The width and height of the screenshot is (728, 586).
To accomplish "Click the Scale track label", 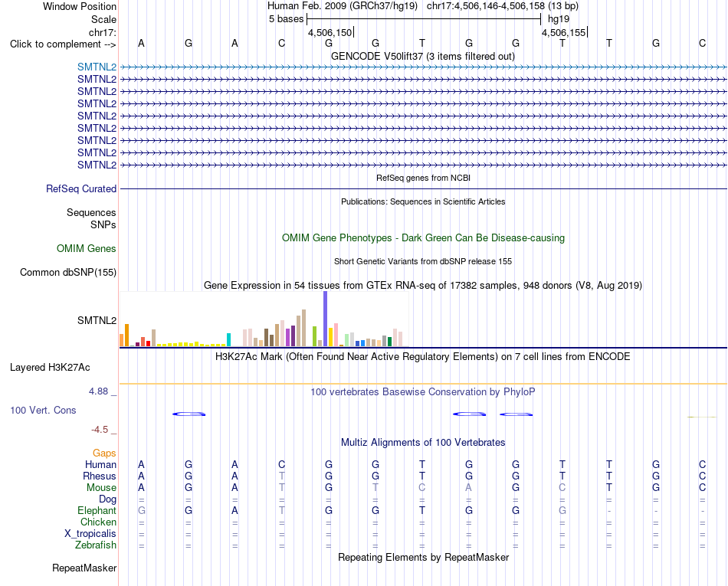I will pyautogui.click(x=103, y=19).
